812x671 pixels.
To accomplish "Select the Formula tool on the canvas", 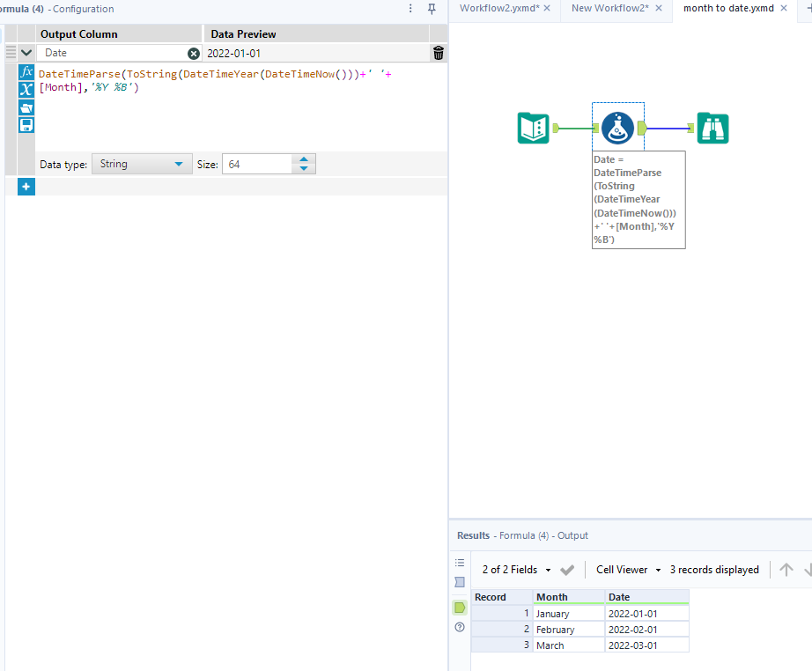I will (x=617, y=128).
